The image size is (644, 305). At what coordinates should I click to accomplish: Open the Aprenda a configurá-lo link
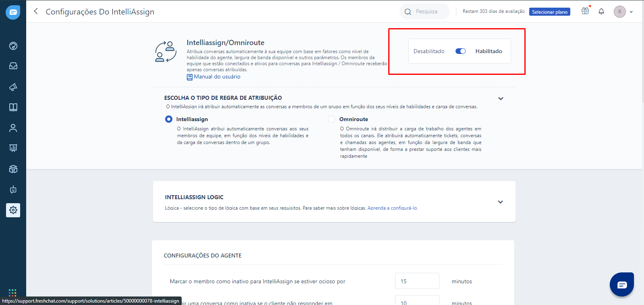click(392, 208)
